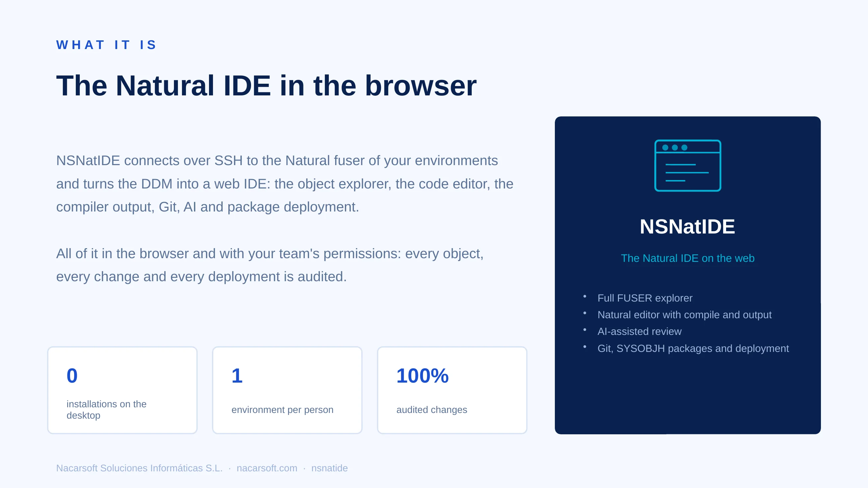Click 'Nacarsoft Soluciones Informáticas S.L.' in the footer
The height and width of the screenshot is (488, 868).
coord(139,468)
